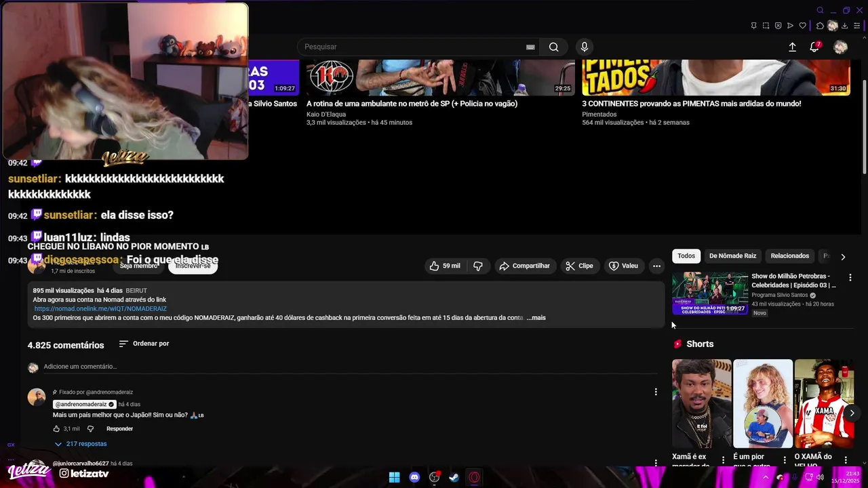868x488 pixels.
Task: Open options for Show do Milhão video
Action: [850, 277]
